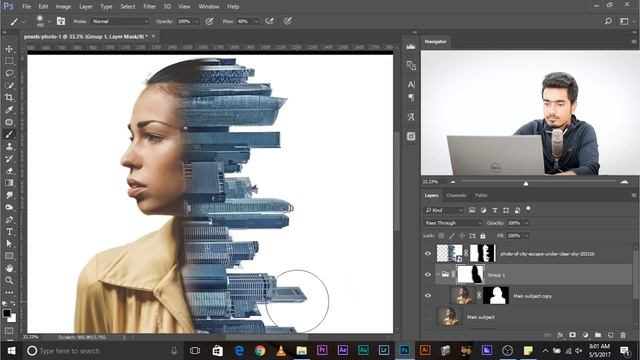
Task: Click the search icon in the options bar
Action: (x=608, y=21)
